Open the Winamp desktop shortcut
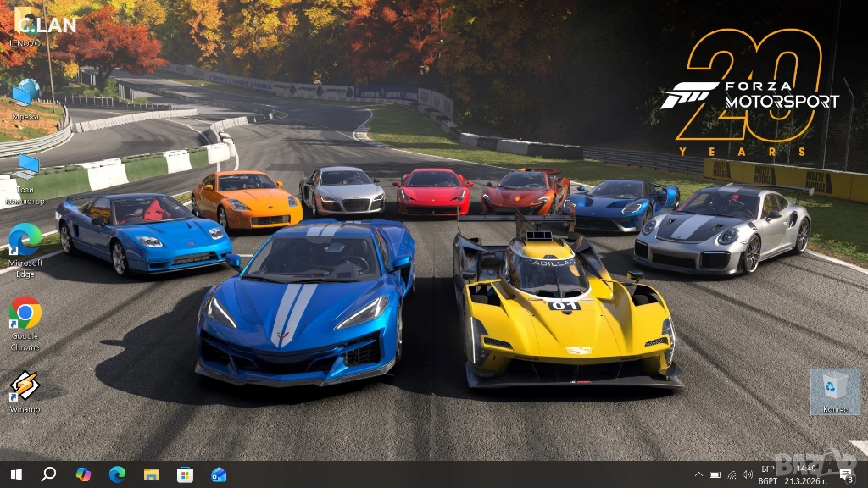The width and height of the screenshot is (868, 488). [x=25, y=390]
